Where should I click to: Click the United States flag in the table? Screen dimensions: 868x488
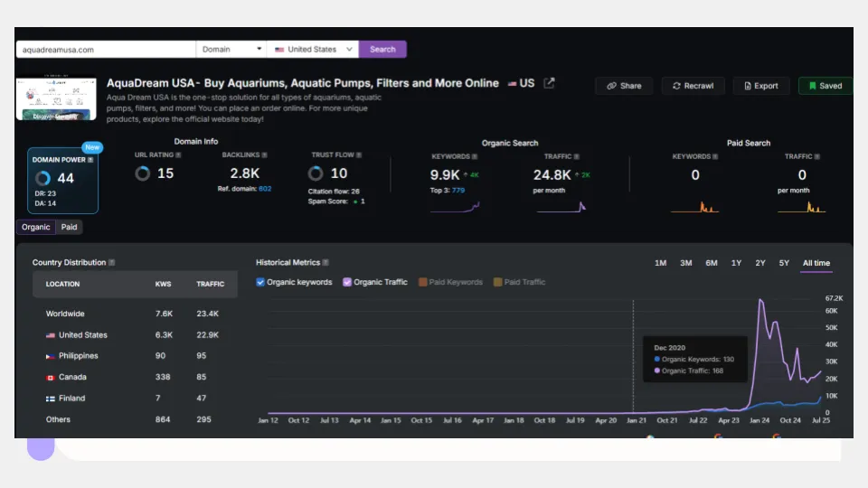click(x=51, y=335)
